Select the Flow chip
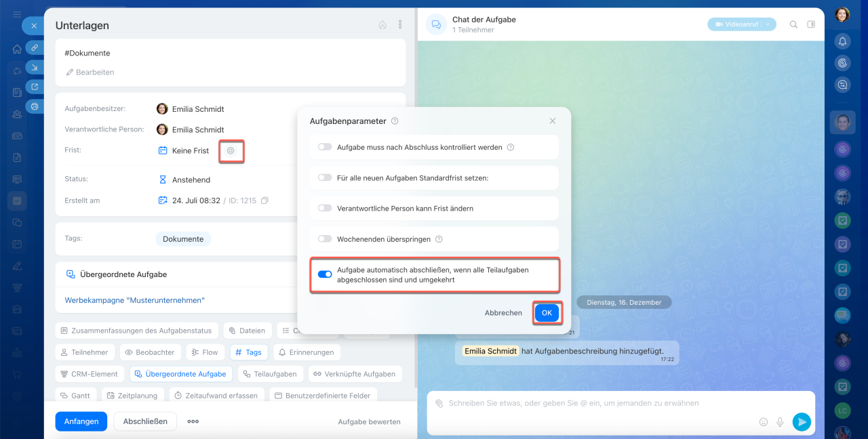This screenshot has height=439, width=868. click(x=205, y=352)
